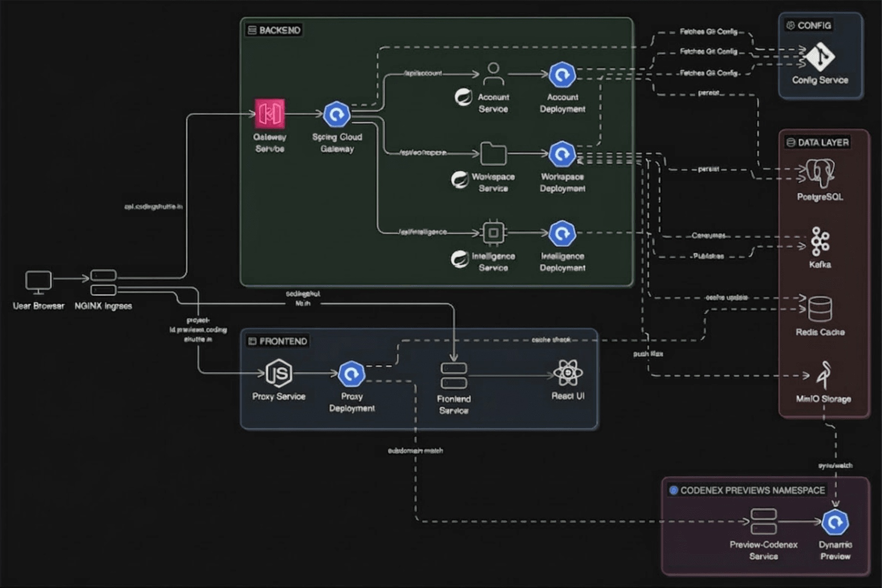Select the Config Service git icon
The width and height of the screenshot is (882, 588).
point(820,57)
